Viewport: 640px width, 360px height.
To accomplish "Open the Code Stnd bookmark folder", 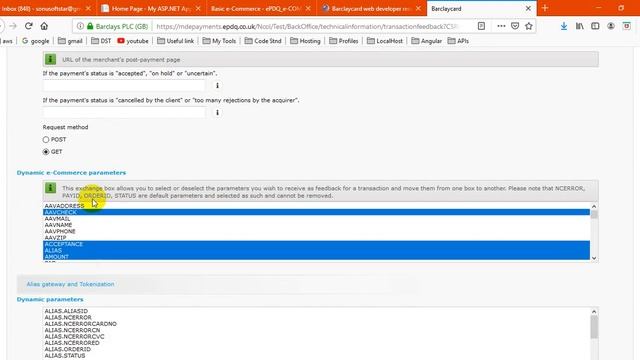I will pyautogui.click(x=263, y=41).
